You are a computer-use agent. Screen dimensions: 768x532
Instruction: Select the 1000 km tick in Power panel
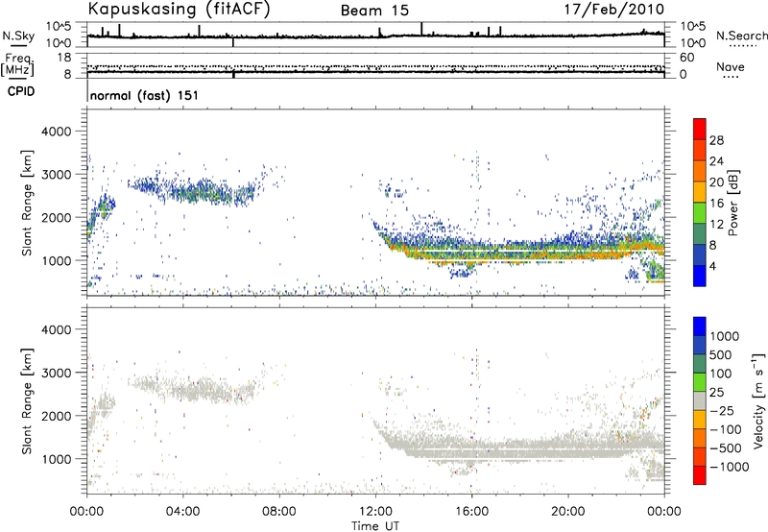point(56,260)
